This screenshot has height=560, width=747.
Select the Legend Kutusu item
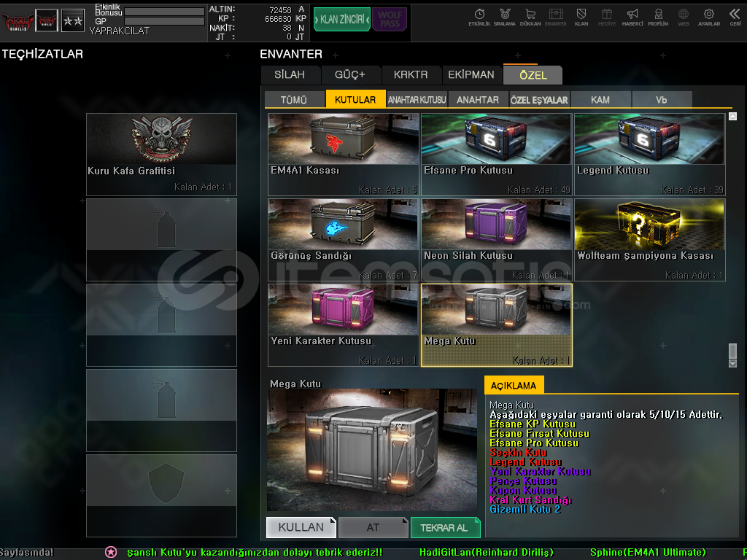coord(650,155)
